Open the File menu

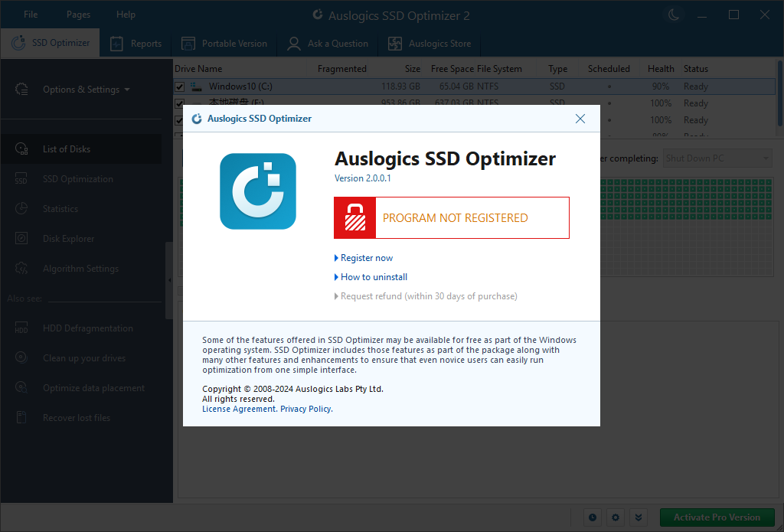(31, 15)
